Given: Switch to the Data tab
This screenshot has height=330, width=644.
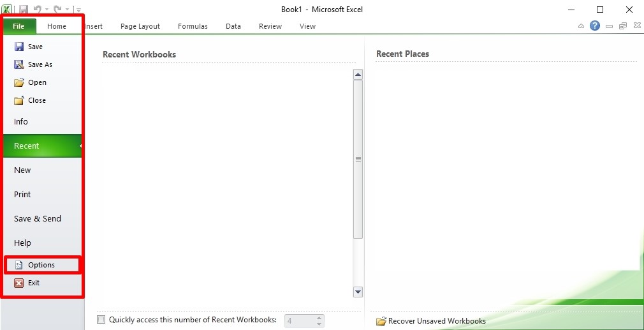Looking at the screenshot, I should click(x=233, y=26).
